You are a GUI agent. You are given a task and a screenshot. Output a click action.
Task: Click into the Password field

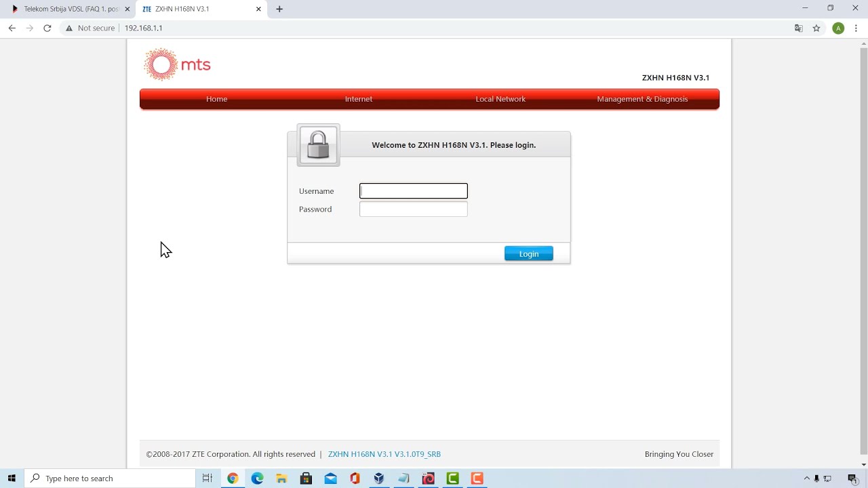click(414, 209)
